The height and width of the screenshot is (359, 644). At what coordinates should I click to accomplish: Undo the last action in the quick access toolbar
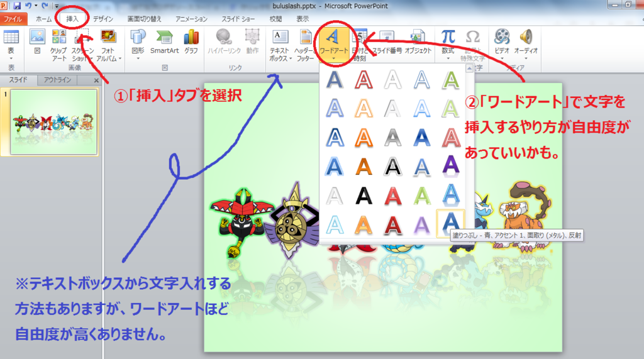click(28, 6)
